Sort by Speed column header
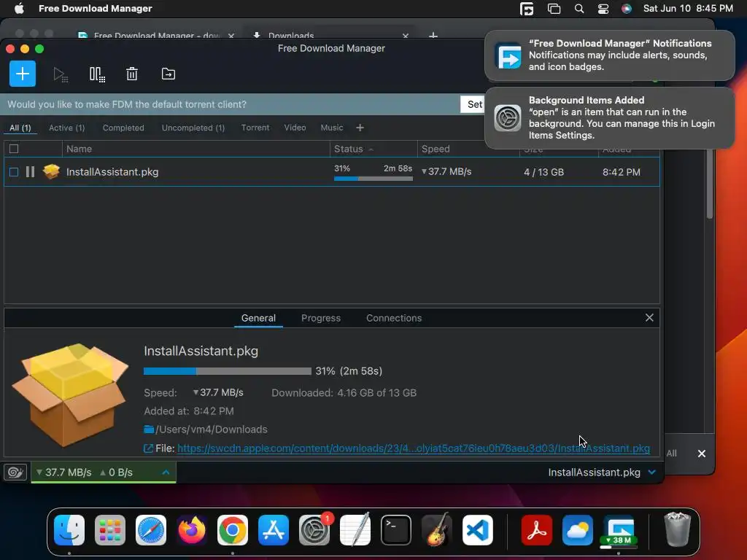 click(468, 149)
